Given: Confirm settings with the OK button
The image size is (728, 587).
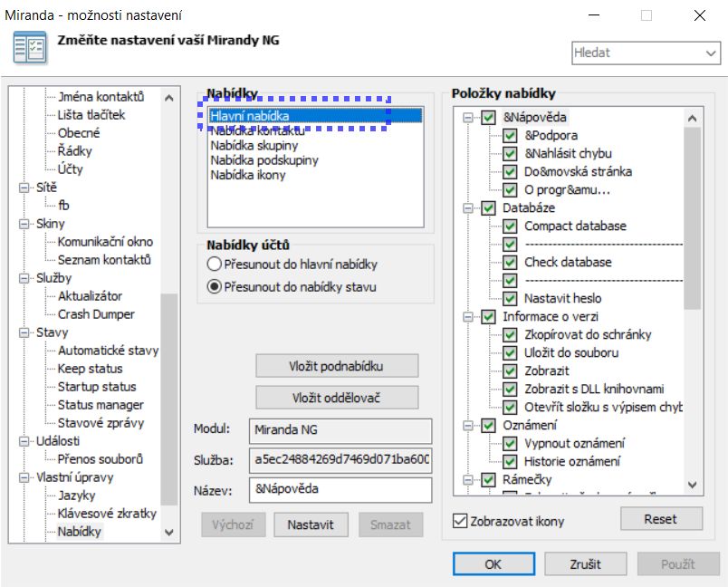Looking at the screenshot, I should pos(493,564).
